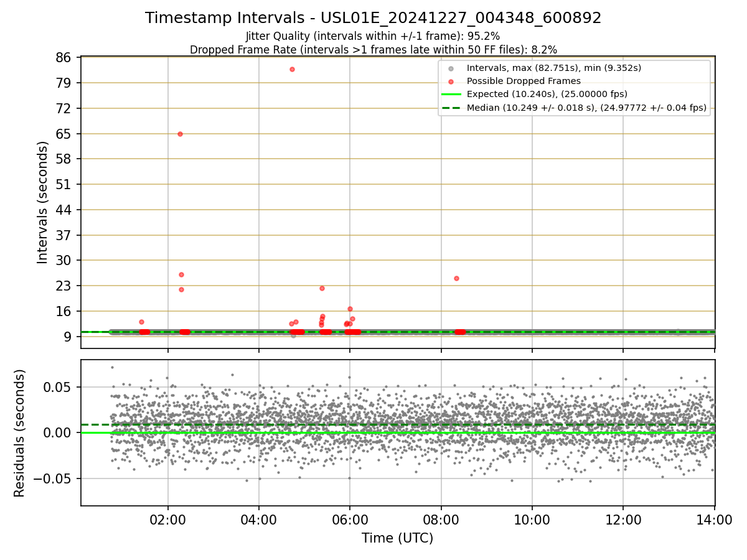Image resolution: width=747 pixels, height=560 pixels.
Task: Select the red point near 13 seconds before 02:00
Action: point(141,322)
